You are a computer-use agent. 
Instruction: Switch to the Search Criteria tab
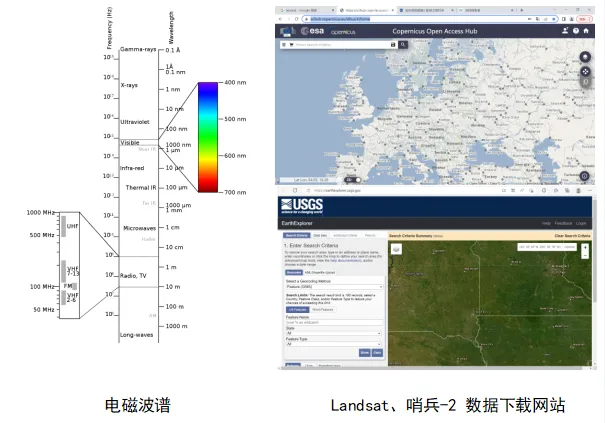click(297, 235)
